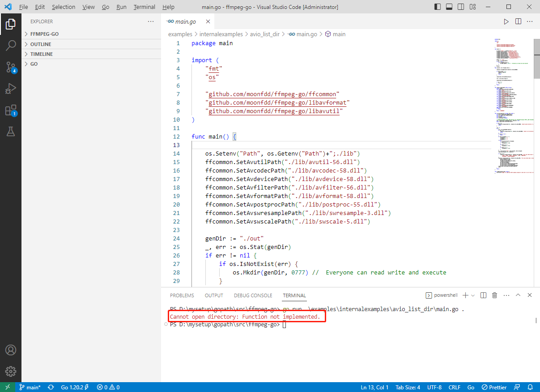This screenshot has width=540, height=392.
Task: Open the Accounts icon in the activity bar
Action: (x=11, y=350)
